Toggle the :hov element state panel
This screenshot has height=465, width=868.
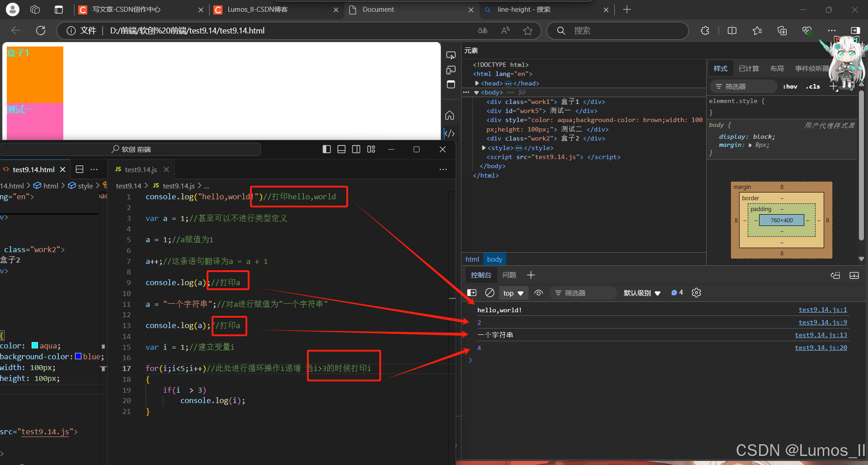tap(790, 86)
